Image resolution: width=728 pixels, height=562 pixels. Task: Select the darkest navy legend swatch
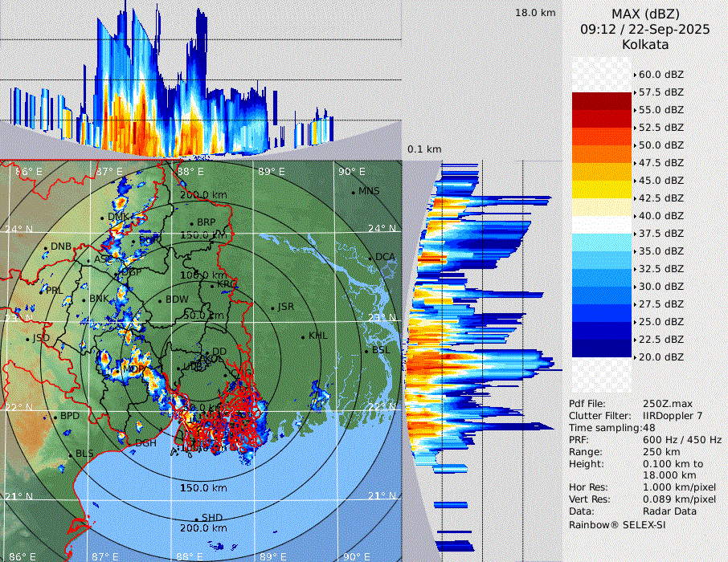pyautogui.click(x=602, y=348)
